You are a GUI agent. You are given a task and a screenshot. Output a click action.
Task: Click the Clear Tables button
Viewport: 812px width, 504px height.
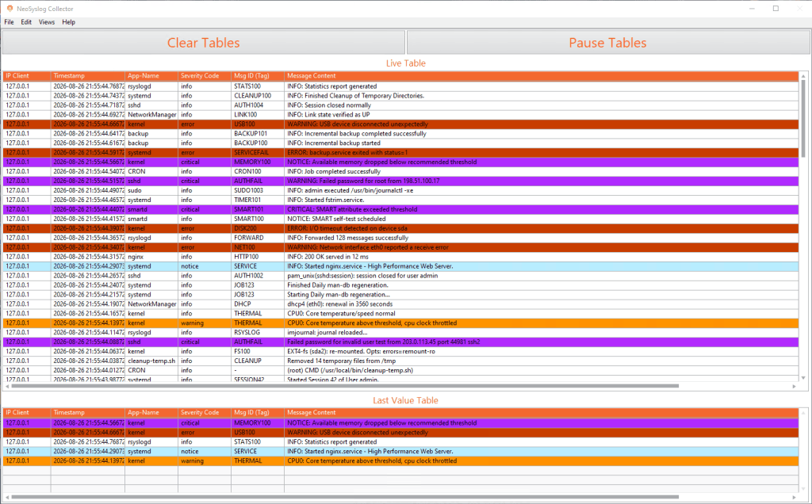tap(204, 43)
